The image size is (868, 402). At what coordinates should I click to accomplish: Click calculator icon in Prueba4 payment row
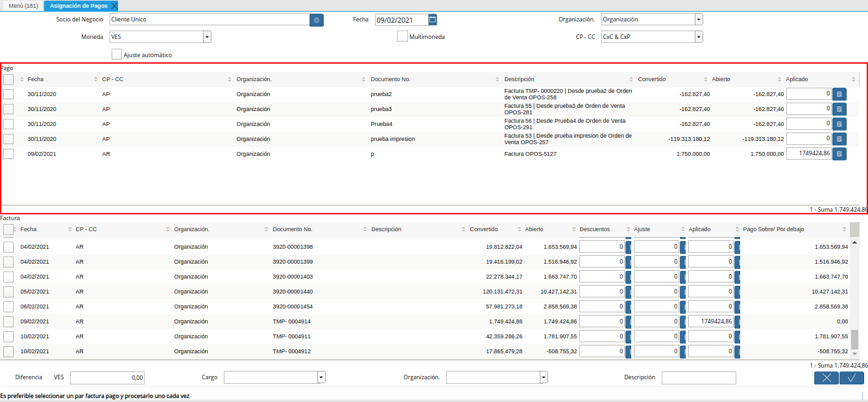(839, 124)
